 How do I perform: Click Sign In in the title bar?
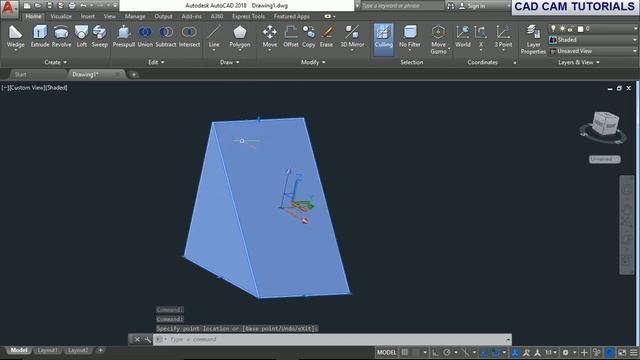[x=472, y=6]
